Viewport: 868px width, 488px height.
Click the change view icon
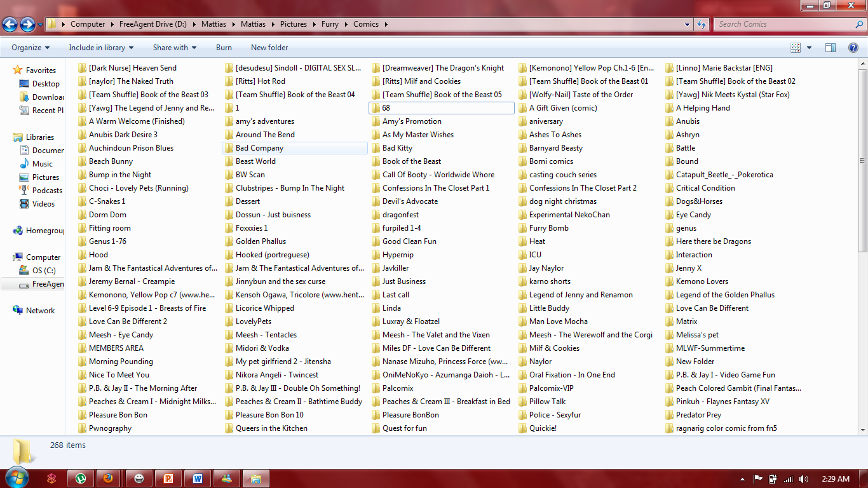pyautogui.click(x=796, y=48)
